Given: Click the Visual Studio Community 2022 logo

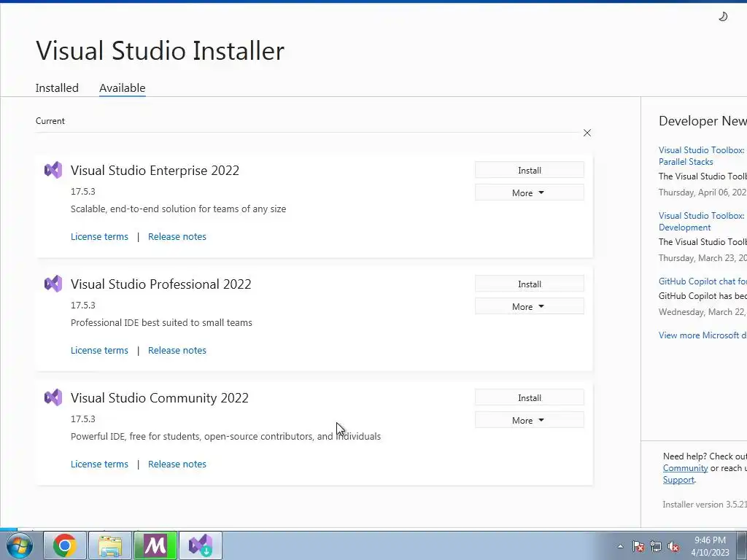Looking at the screenshot, I should click(53, 397).
